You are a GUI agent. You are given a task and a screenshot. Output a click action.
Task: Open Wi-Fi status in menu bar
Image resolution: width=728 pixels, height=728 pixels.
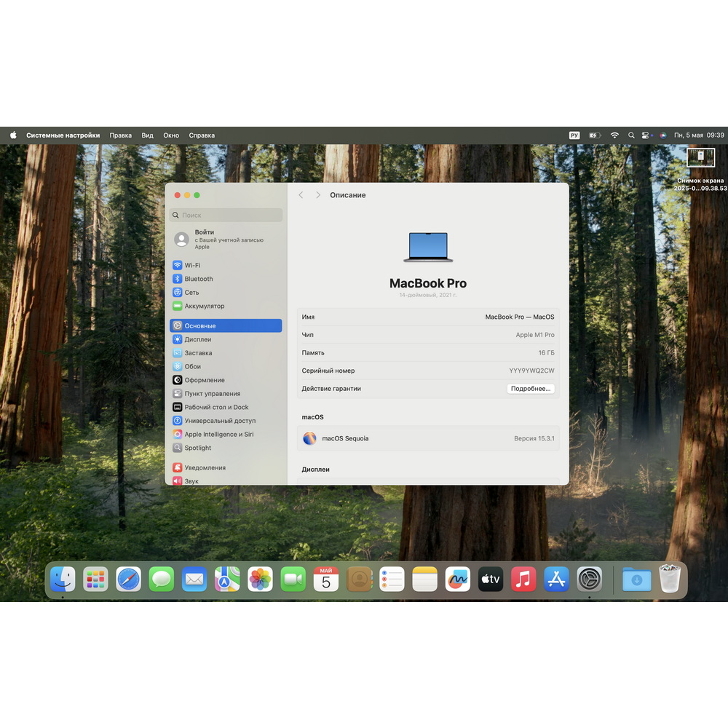click(x=614, y=135)
